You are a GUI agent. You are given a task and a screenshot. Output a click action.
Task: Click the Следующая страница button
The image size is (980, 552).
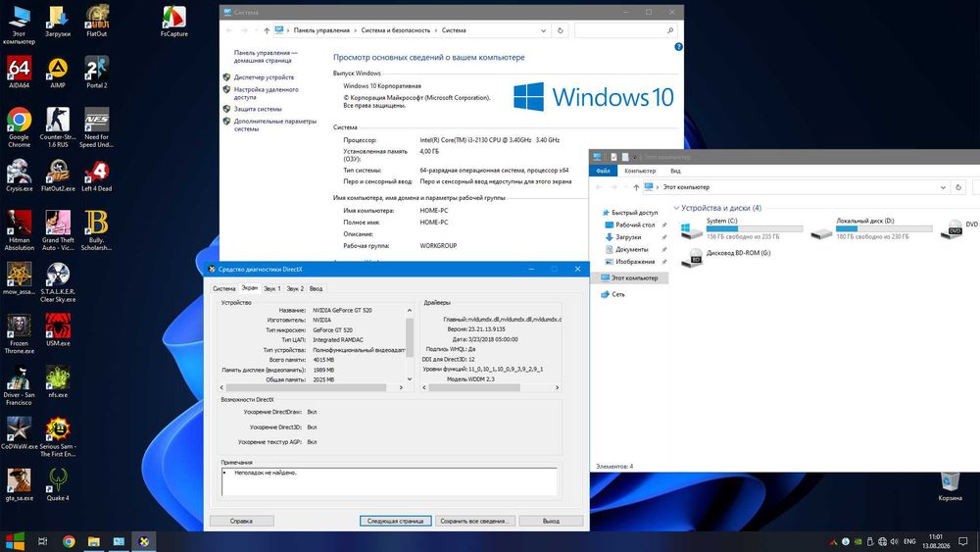pos(396,521)
